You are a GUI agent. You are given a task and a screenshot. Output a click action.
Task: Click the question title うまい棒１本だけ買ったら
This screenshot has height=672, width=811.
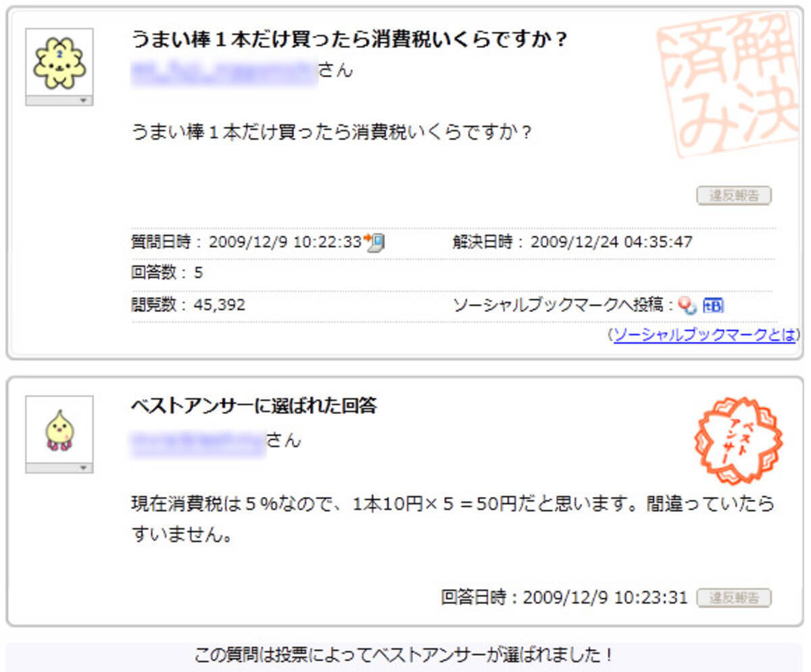349,40
